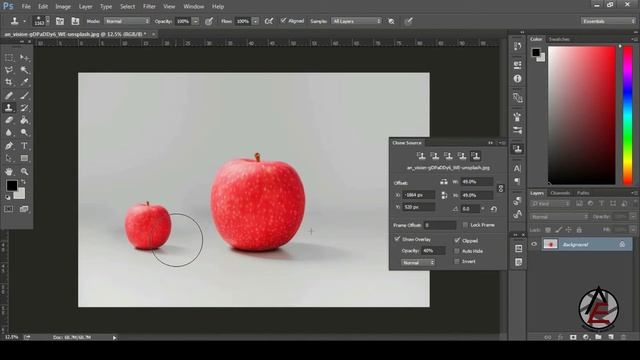
Task: Select the Blur tool
Action: point(9,133)
